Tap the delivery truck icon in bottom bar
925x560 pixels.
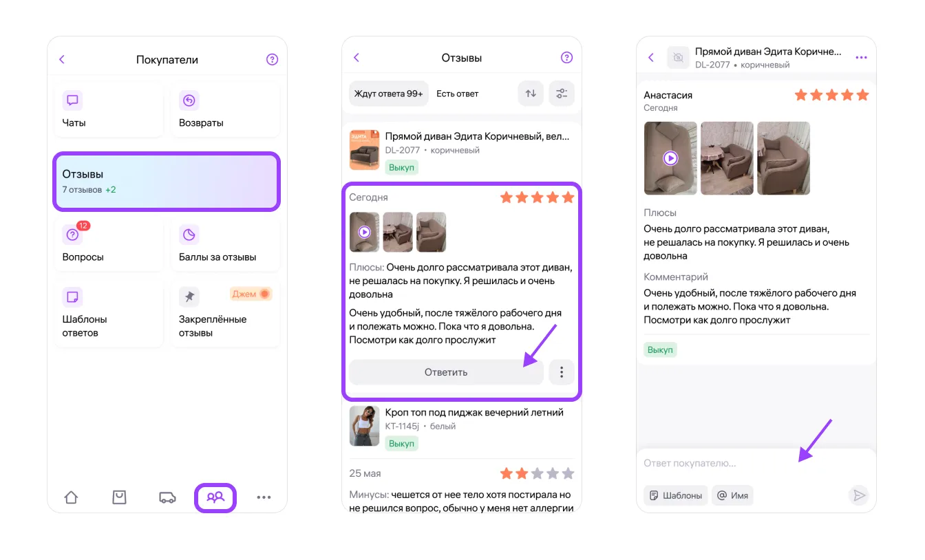click(x=167, y=497)
